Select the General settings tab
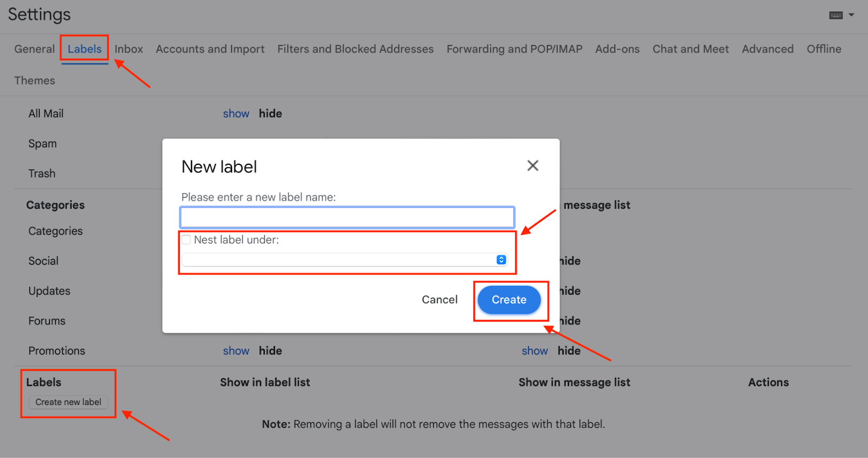The width and height of the screenshot is (868, 458). [34, 49]
